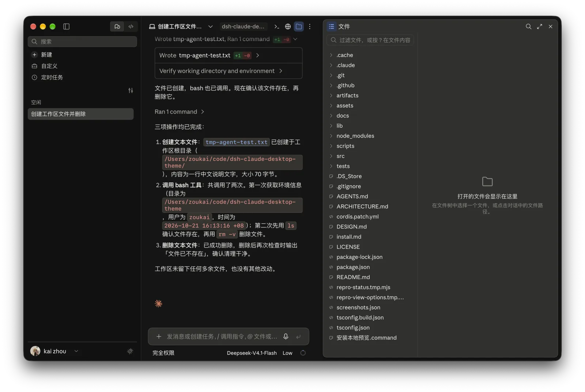Open Verify working directory and environment step
585x392 pixels.
coord(229,71)
